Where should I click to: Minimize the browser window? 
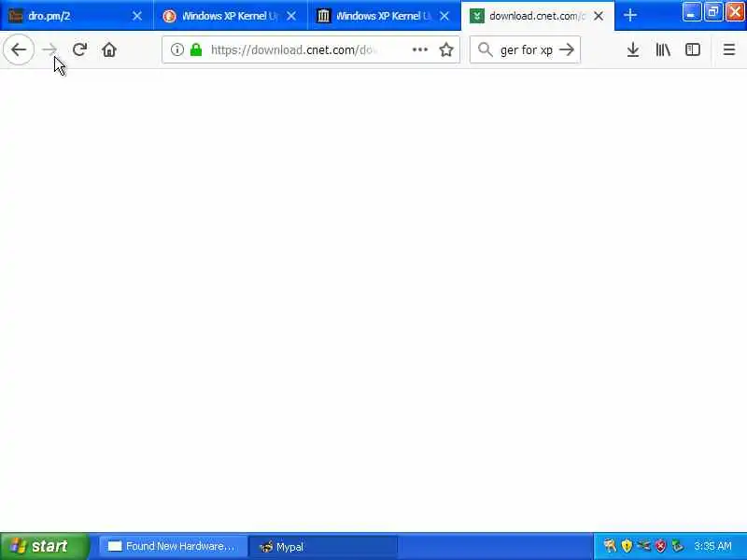click(x=691, y=12)
